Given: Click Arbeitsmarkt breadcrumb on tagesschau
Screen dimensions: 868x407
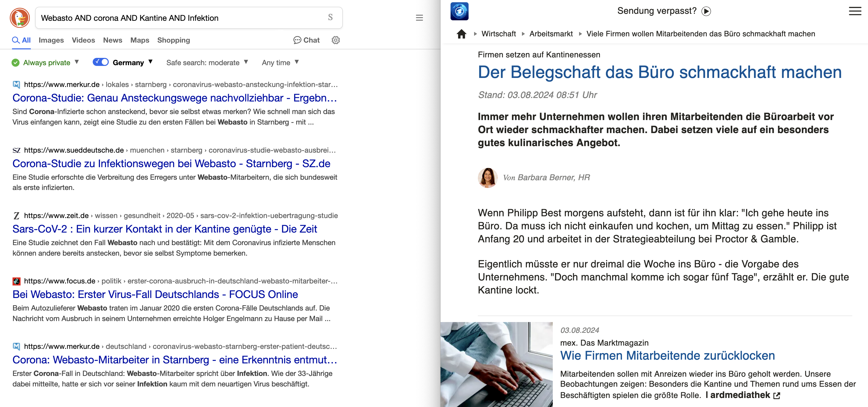Looking at the screenshot, I should point(551,34).
